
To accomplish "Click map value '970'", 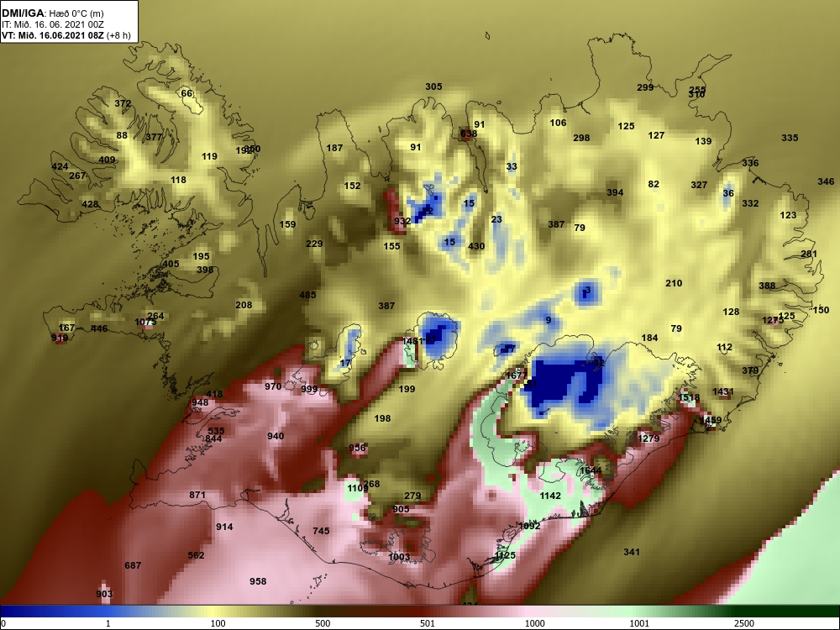I will pos(273,386).
